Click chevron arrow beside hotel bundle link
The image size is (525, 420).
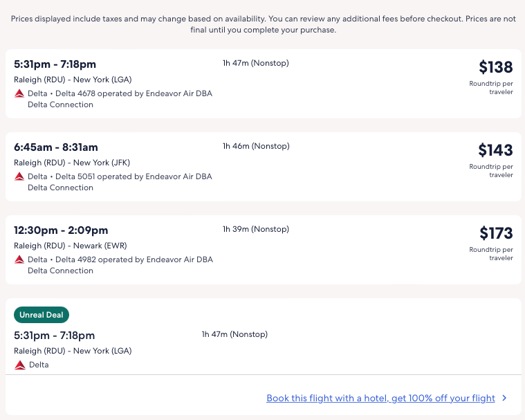[x=504, y=398]
